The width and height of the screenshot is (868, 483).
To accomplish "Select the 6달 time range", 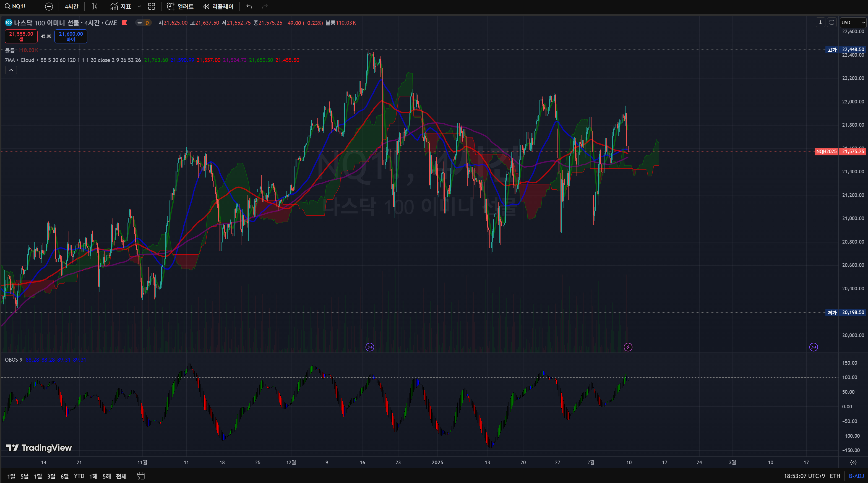I will click(64, 476).
